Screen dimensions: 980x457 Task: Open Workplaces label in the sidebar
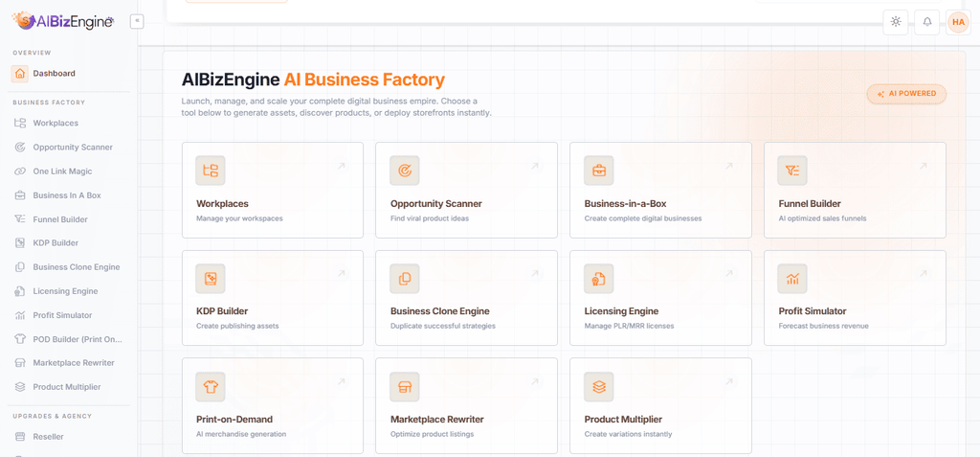point(56,123)
